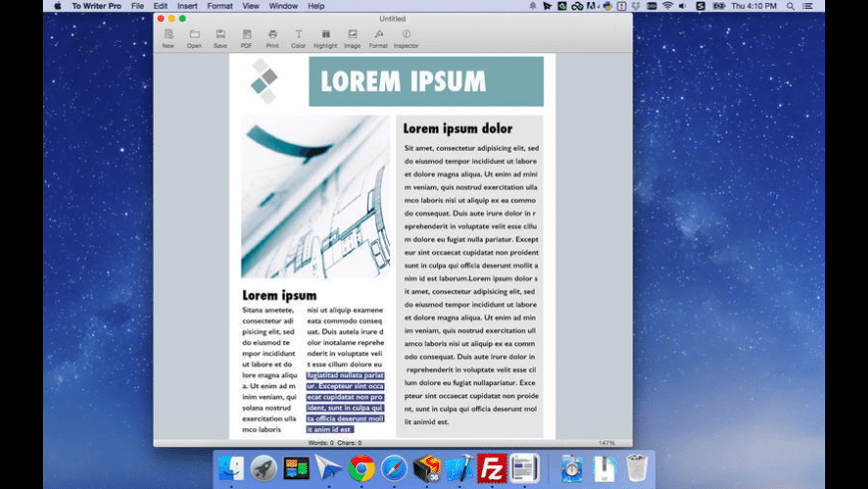Open the Insert menu
Image resolution: width=868 pixels, height=489 pixels.
pyautogui.click(x=188, y=6)
